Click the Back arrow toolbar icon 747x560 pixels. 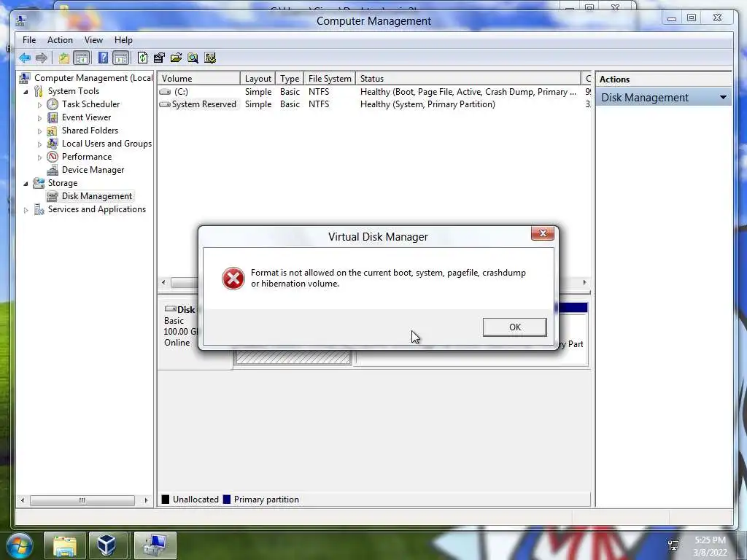pyautogui.click(x=25, y=58)
